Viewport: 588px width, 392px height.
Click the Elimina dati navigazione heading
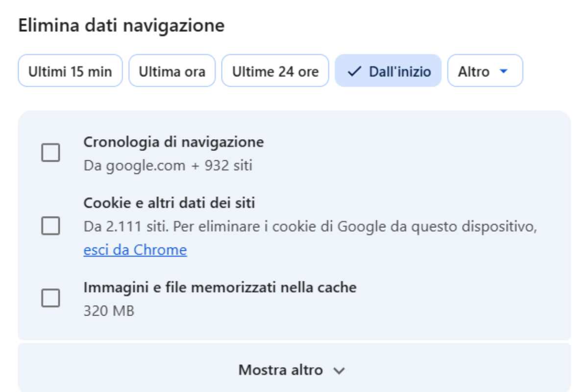[122, 24]
